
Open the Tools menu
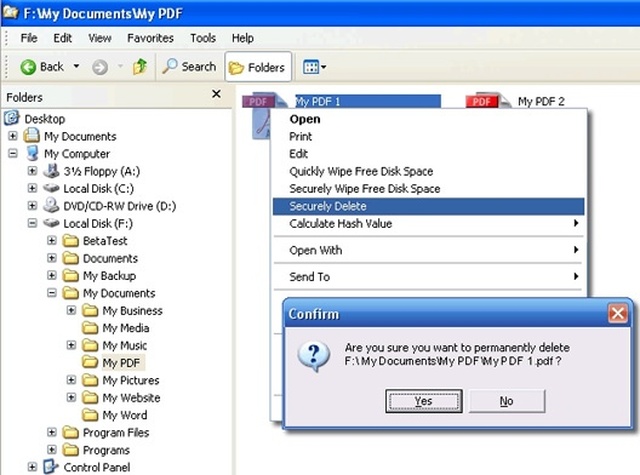coord(203,38)
